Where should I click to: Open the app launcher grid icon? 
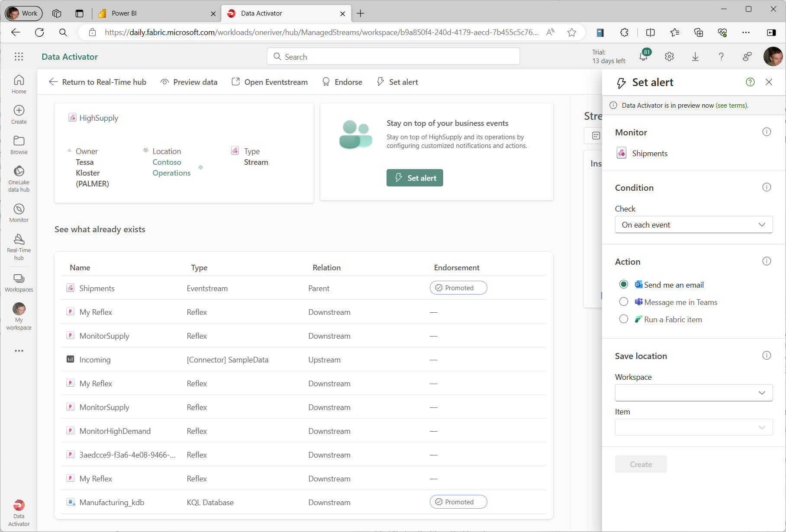19,57
